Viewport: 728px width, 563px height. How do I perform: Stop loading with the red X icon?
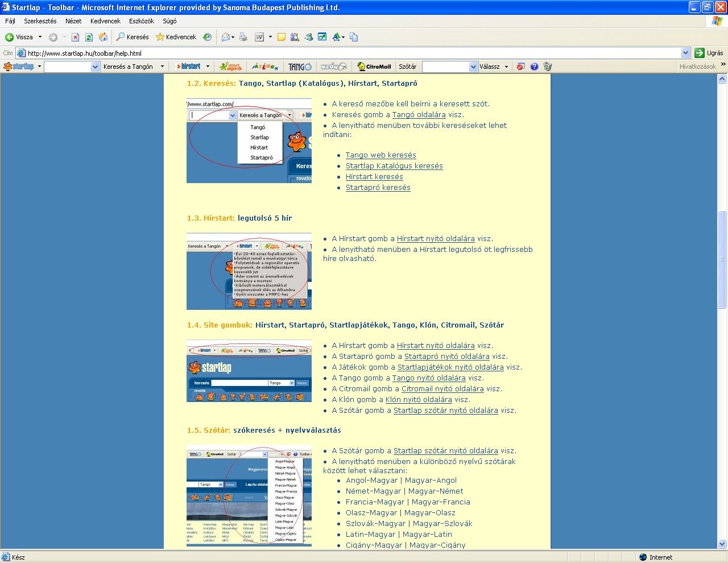click(75, 37)
